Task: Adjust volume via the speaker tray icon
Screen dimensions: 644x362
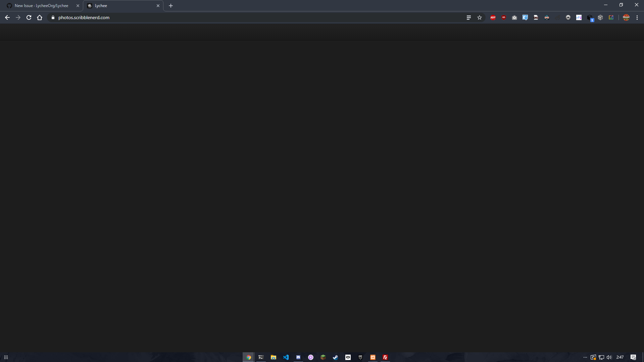Action: (x=609, y=357)
